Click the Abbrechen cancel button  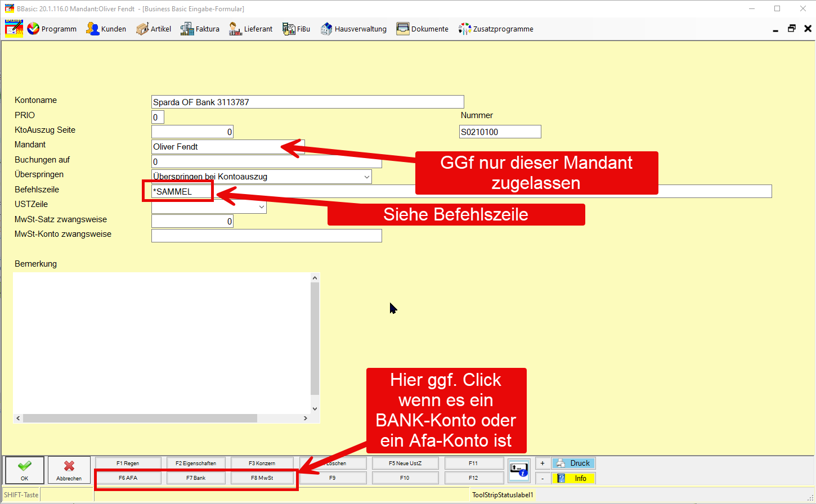point(69,470)
